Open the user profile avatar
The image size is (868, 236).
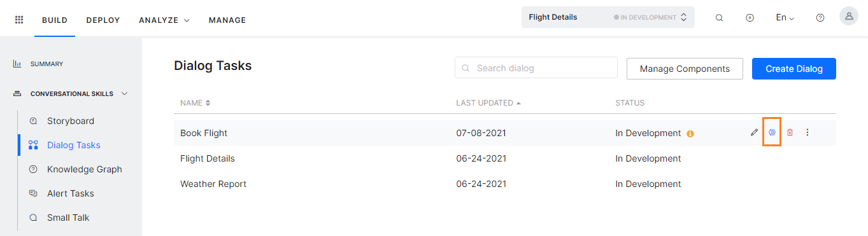[849, 17]
